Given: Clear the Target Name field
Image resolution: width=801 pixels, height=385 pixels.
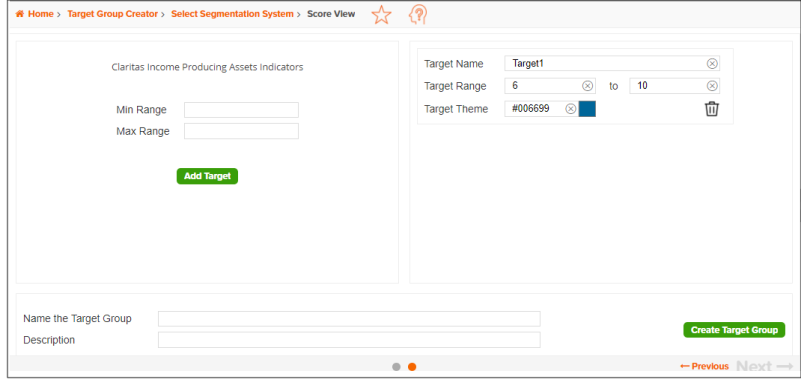Looking at the screenshot, I should 712,63.
